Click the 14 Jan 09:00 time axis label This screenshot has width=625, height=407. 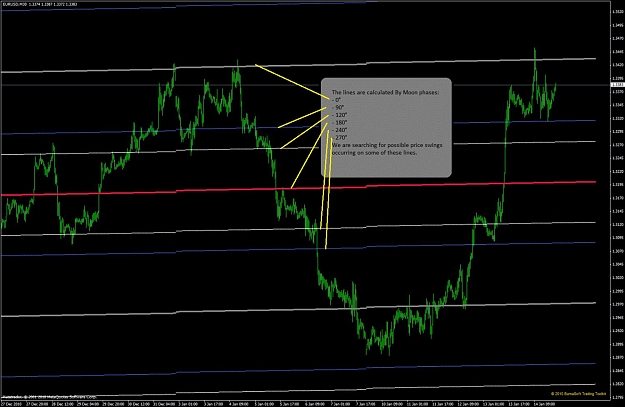pos(544,404)
